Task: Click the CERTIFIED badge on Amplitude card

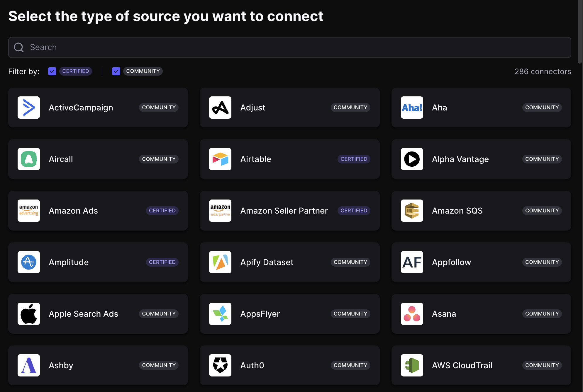Action: [x=162, y=262]
